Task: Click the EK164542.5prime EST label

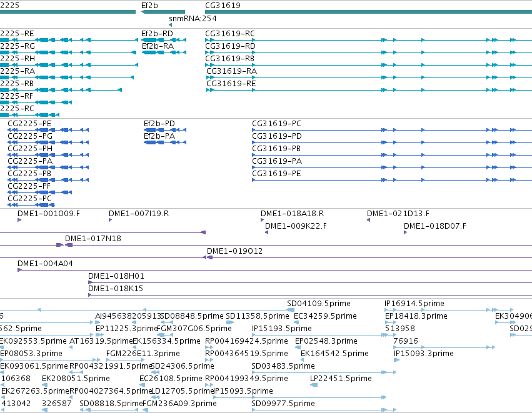Action: point(335,354)
